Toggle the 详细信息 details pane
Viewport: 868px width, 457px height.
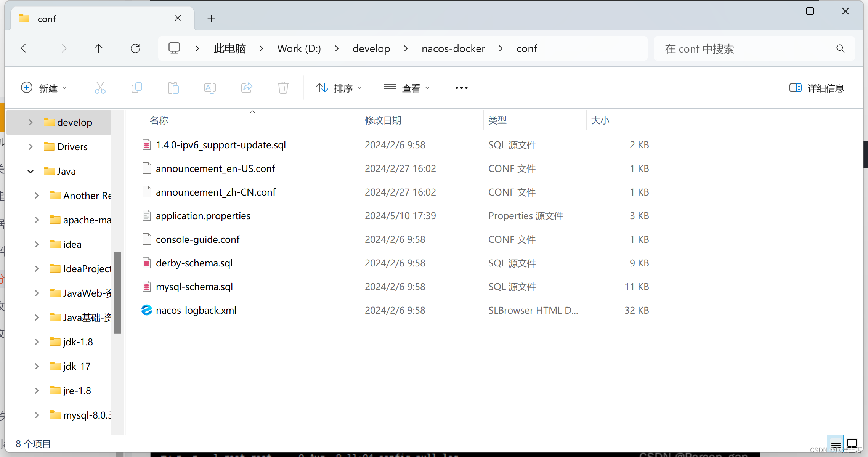click(817, 88)
